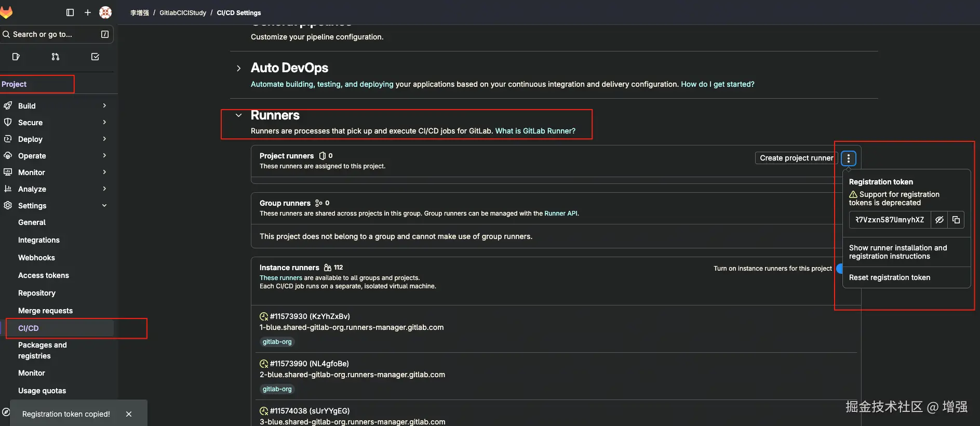Screen dimensions: 980x426
Task: Click the Secure shield icon
Action: pyautogui.click(x=8, y=122)
